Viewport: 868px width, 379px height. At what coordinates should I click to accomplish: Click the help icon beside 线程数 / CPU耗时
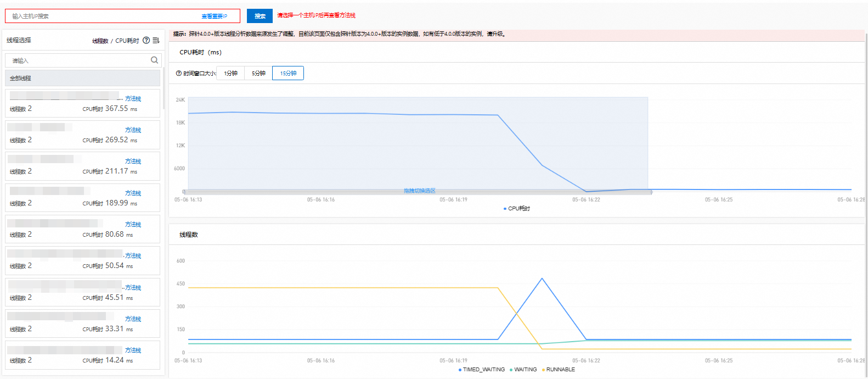click(146, 40)
